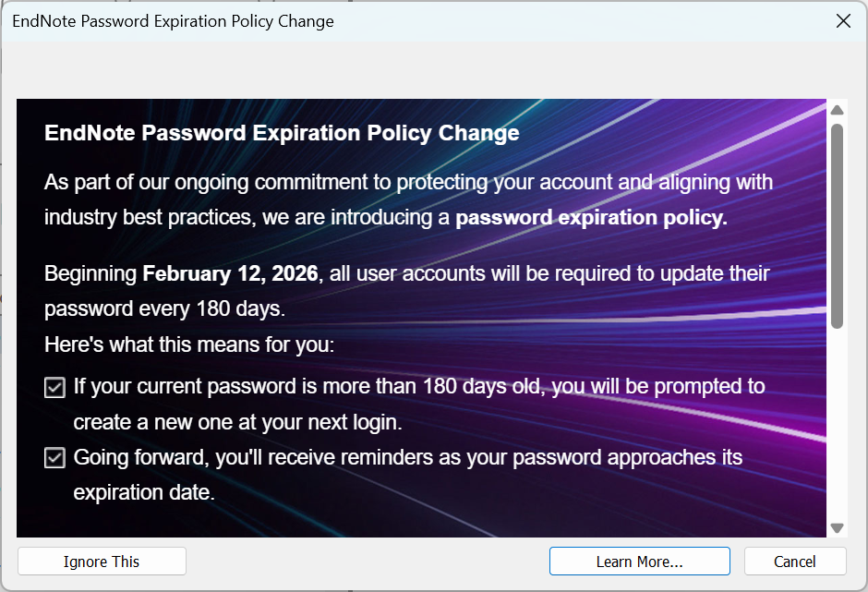Click the bold heading inside the message panel
Image resolution: width=868 pixels, height=592 pixels.
[x=282, y=133]
